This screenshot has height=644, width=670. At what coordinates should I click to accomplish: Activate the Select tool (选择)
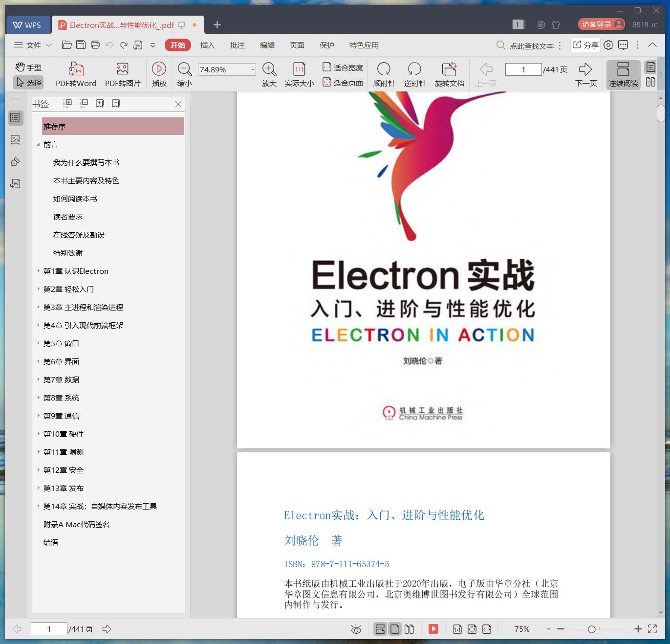pyautogui.click(x=28, y=83)
